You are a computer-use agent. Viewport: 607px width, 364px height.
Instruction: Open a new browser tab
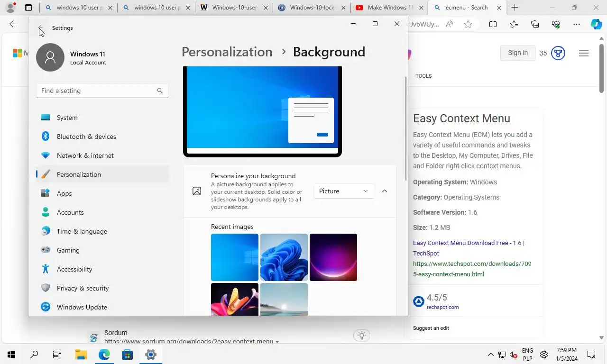click(x=515, y=8)
